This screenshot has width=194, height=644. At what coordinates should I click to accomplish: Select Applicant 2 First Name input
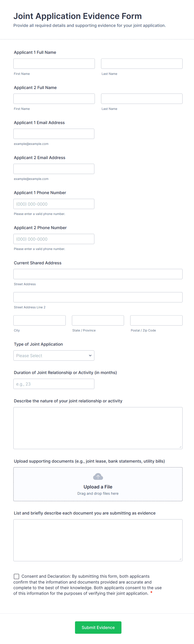point(54,99)
